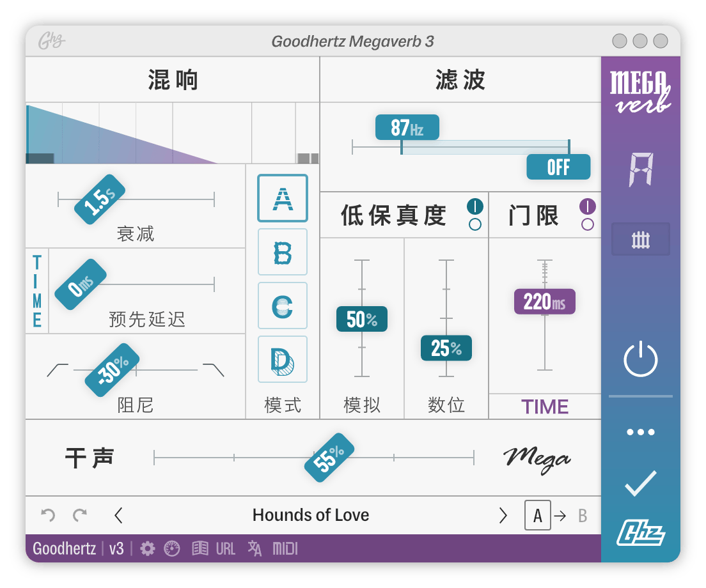Open the keyboard grid icon in sidebar
The image size is (706, 588).
point(641,239)
